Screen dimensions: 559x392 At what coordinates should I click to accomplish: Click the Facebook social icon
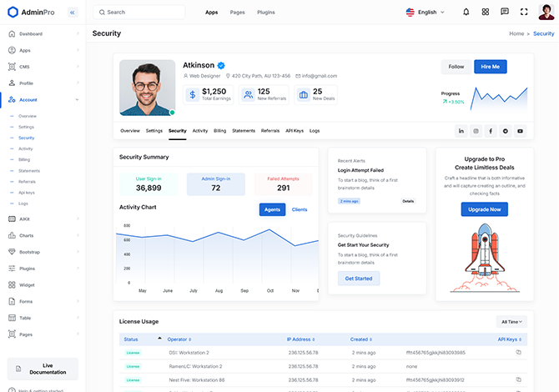coord(491,131)
